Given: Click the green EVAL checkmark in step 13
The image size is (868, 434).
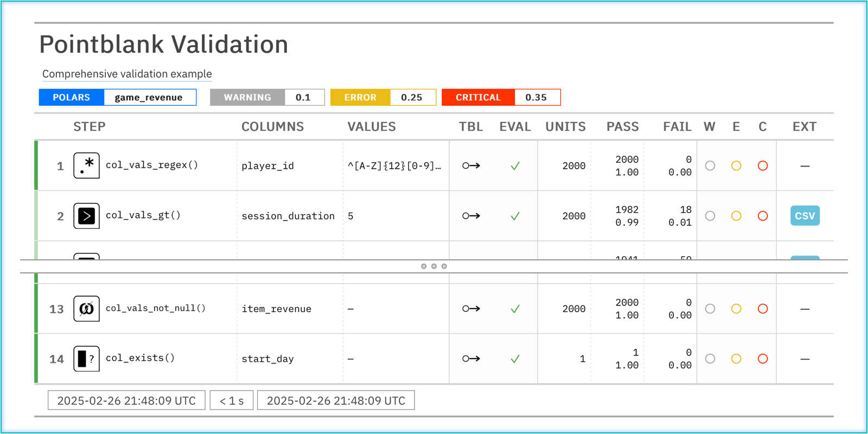Looking at the screenshot, I should pyautogui.click(x=515, y=309).
